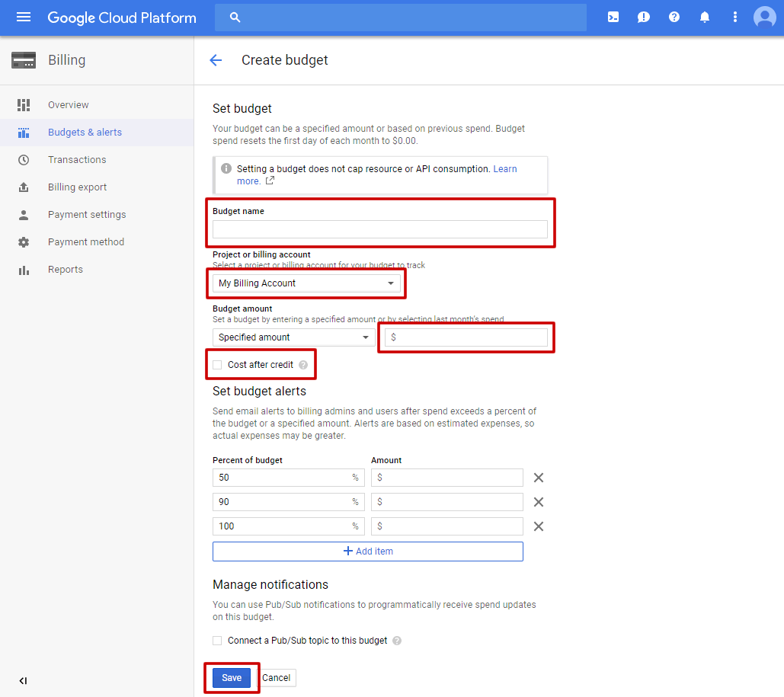Open the Google Cloud help icon

(x=674, y=17)
